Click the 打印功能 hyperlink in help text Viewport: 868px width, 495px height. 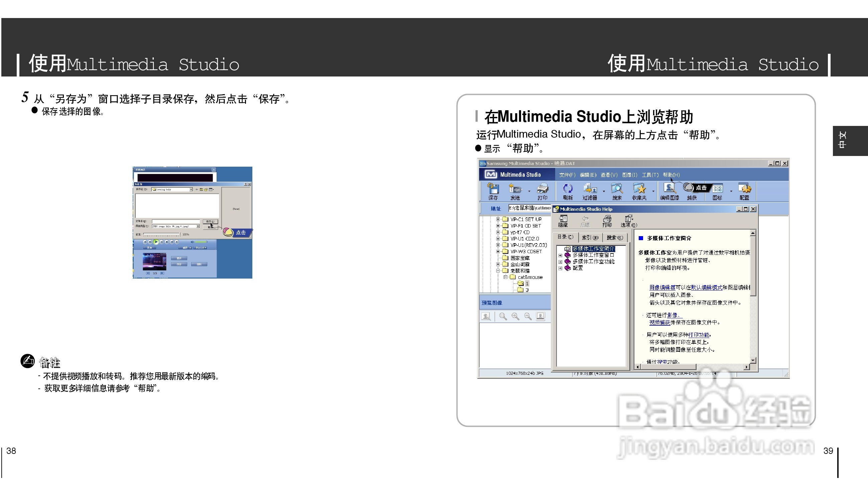tap(699, 335)
